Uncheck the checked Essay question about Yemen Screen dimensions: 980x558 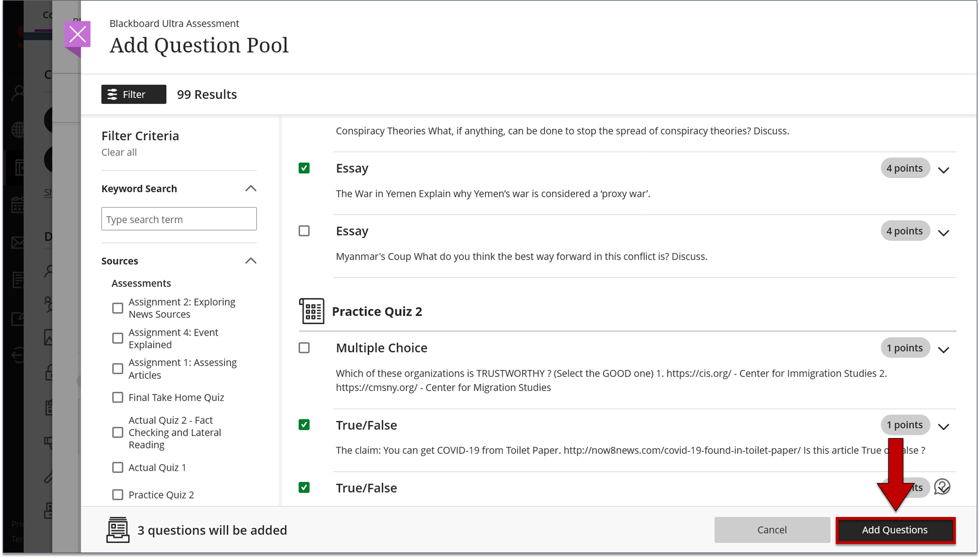click(x=304, y=168)
